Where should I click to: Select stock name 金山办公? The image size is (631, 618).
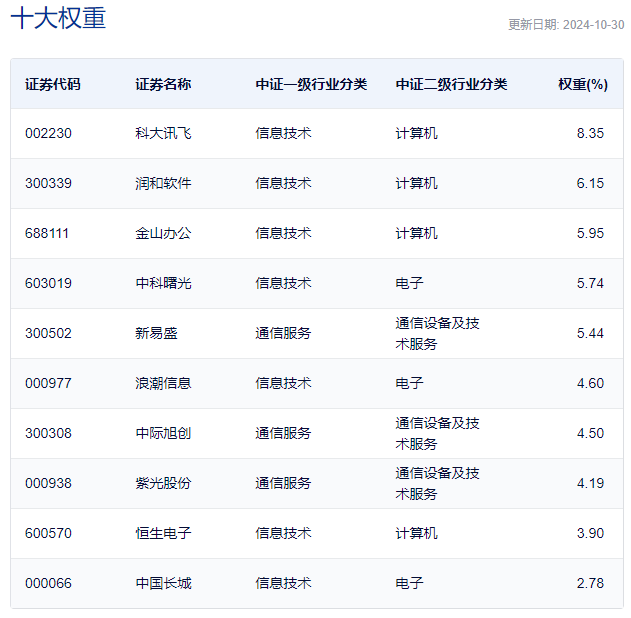[163, 233]
